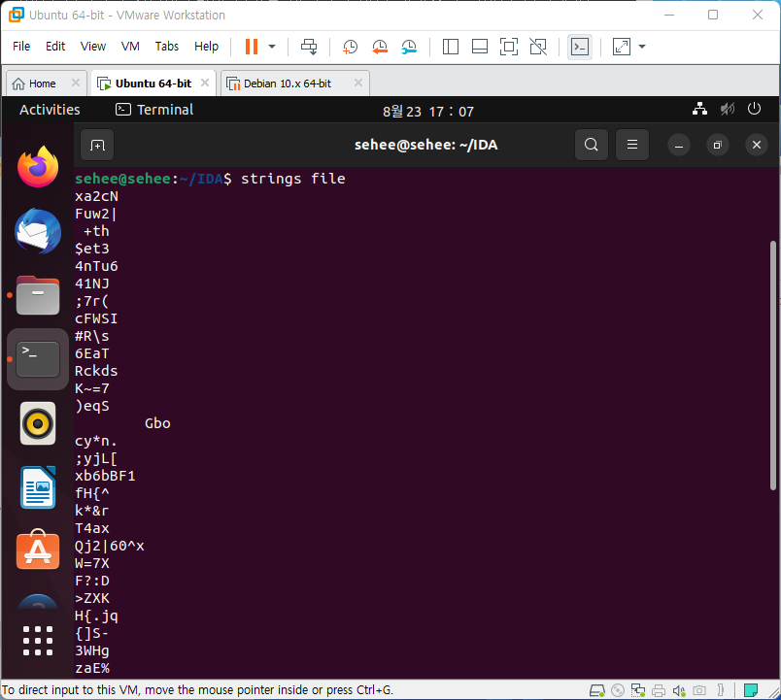The width and height of the screenshot is (781, 700).
Task: Open the terminal hamburger menu
Action: click(x=632, y=145)
